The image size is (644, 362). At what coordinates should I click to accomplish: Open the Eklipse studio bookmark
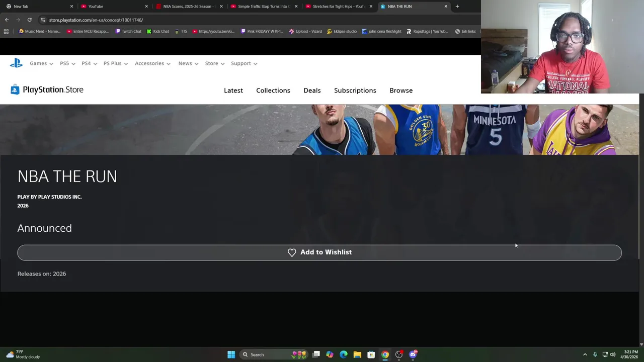(342, 31)
